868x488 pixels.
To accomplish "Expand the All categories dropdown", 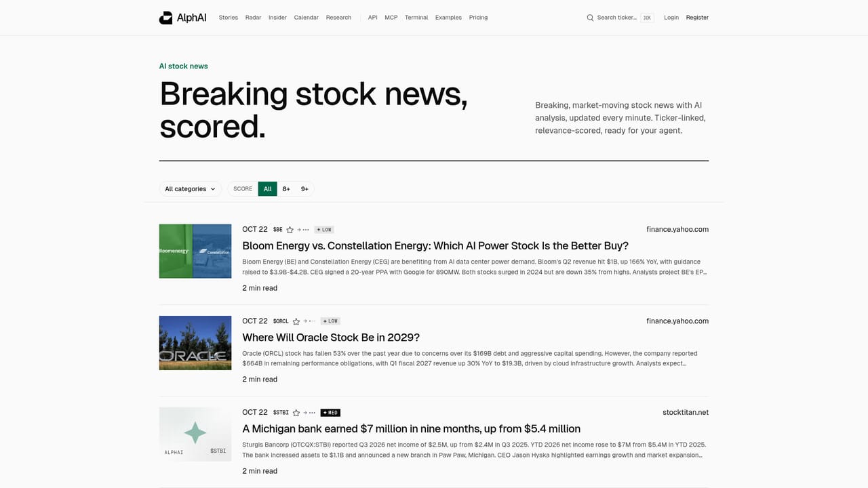I will (190, 189).
